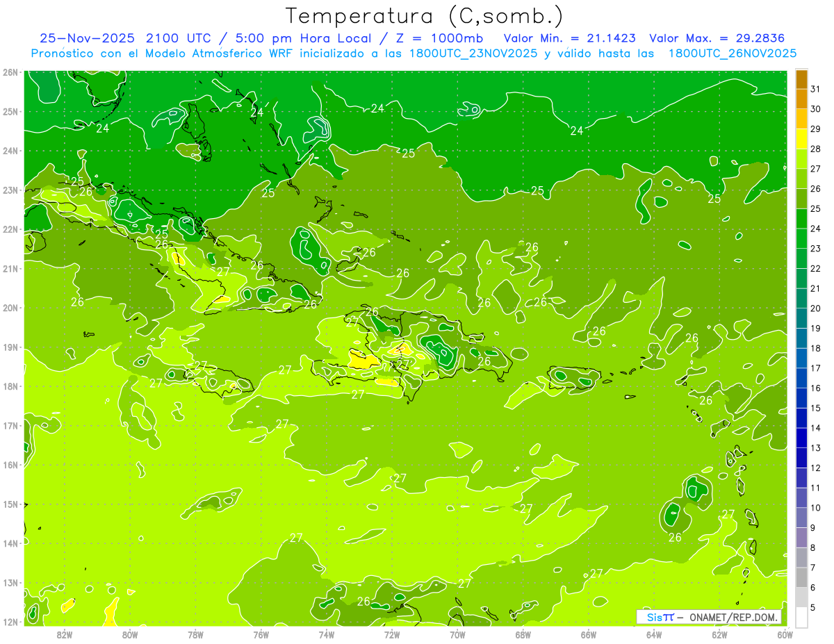
Task: Click the '60W' longitude axis label
Action: (x=785, y=634)
